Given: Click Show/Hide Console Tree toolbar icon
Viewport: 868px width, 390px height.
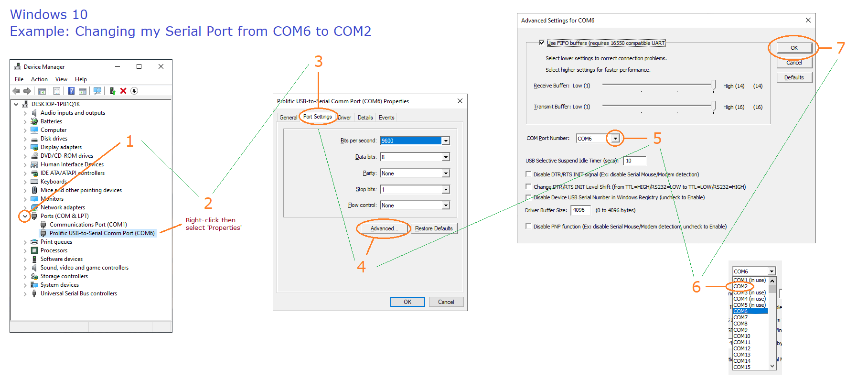Looking at the screenshot, I should [42, 91].
